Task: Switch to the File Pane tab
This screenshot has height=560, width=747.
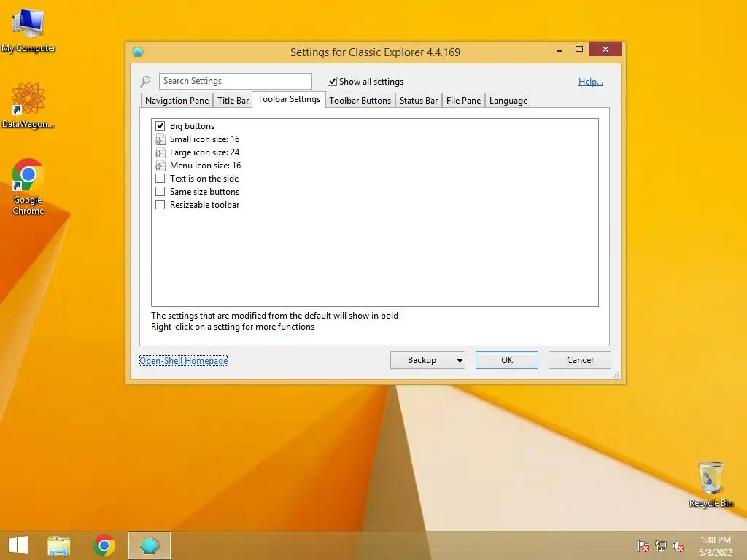Action: pos(463,101)
